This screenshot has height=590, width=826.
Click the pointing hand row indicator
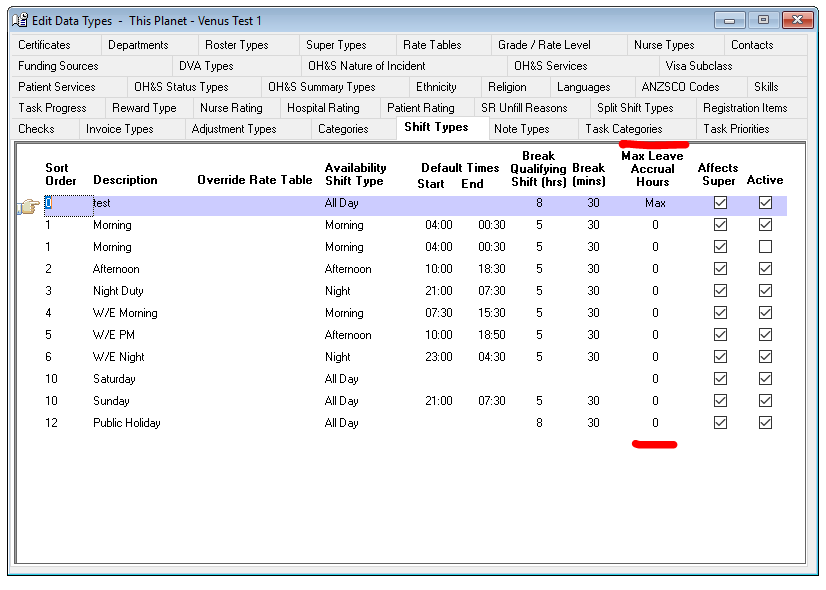tap(28, 206)
